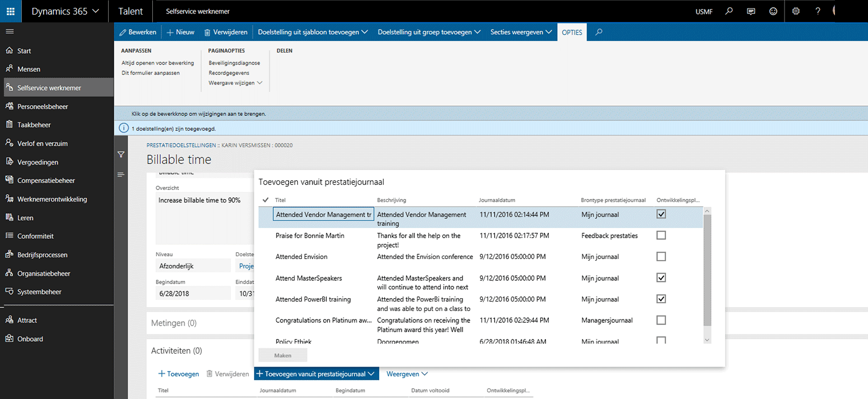868x399 pixels.
Task: Click the Werknemerontwikkeling sidebar icon
Action: pyautogui.click(x=9, y=198)
